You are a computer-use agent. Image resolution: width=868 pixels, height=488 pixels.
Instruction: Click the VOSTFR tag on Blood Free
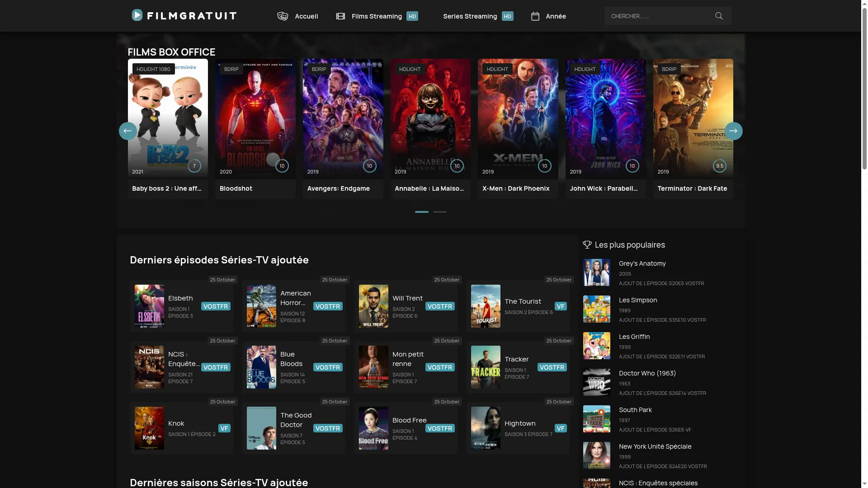click(440, 428)
